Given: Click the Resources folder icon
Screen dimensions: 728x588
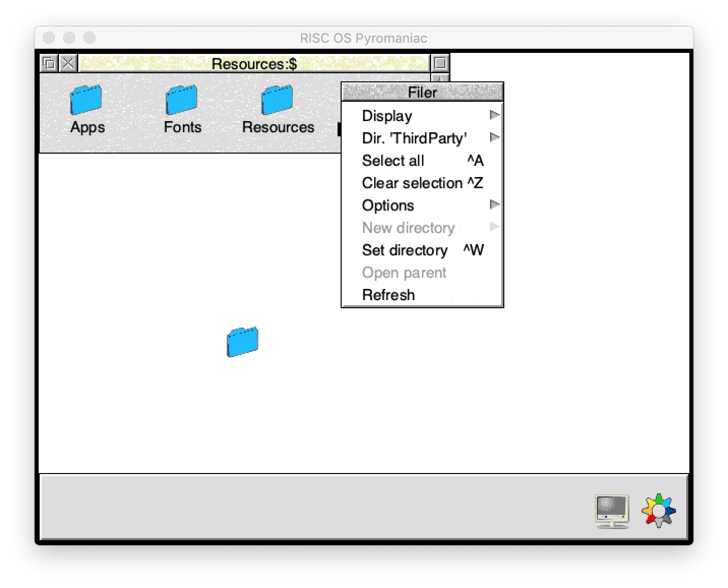Looking at the screenshot, I should coord(277,101).
